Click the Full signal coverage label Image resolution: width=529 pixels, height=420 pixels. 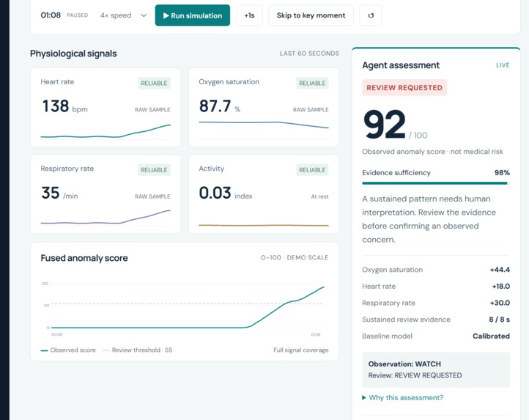click(x=301, y=350)
